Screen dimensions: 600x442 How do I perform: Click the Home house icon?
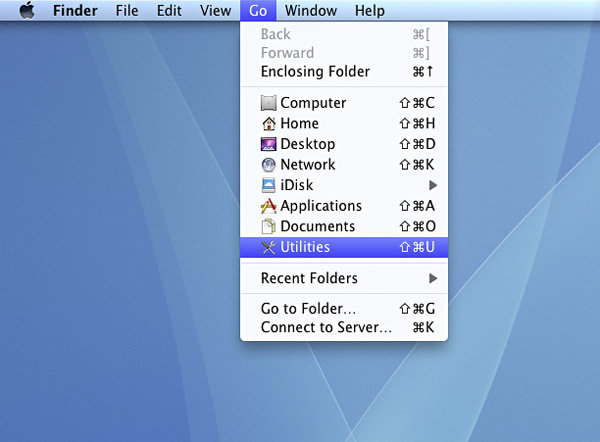click(268, 124)
